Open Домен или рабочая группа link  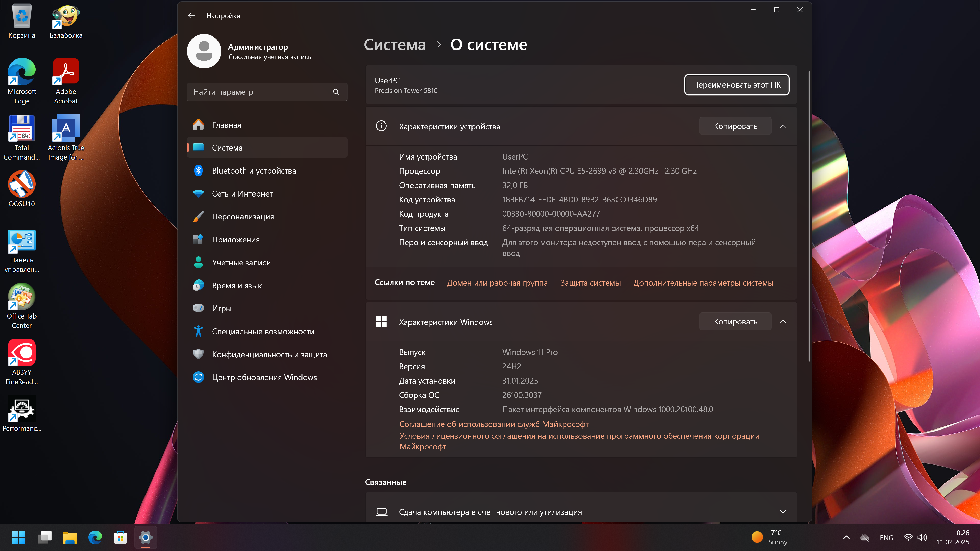497,283
